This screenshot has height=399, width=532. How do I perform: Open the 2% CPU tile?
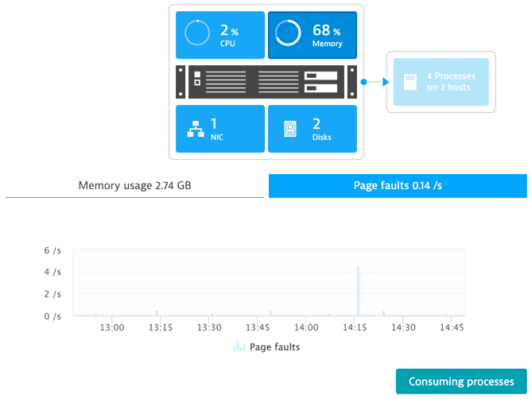pyautogui.click(x=219, y=35)
